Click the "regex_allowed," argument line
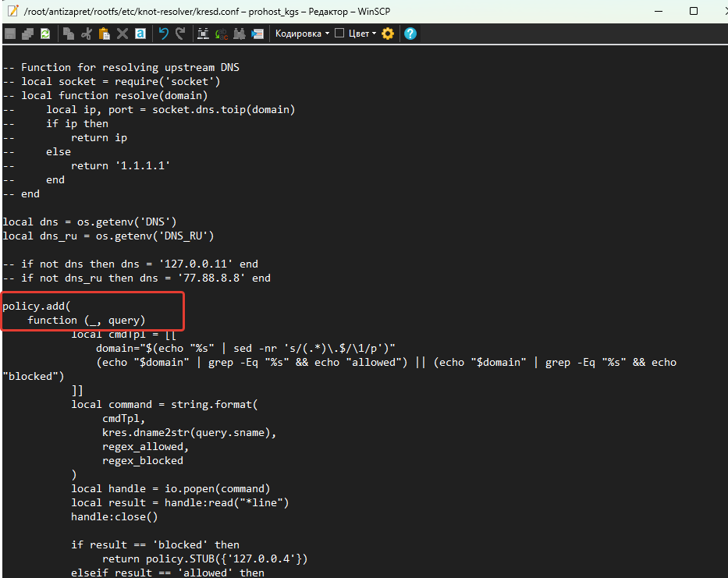 [x=145, y=447]
